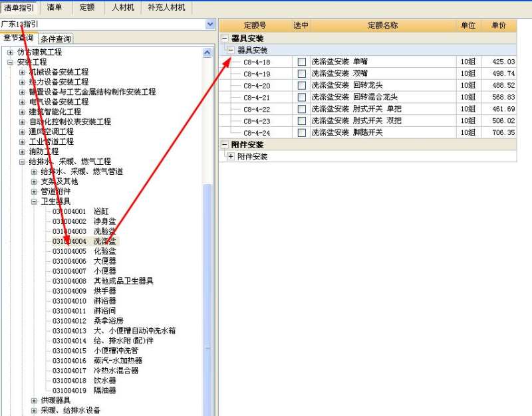This screenshot has width=532, height=416.
Task: Select the 补充人材机 menu item
Action: coord(167,7)
